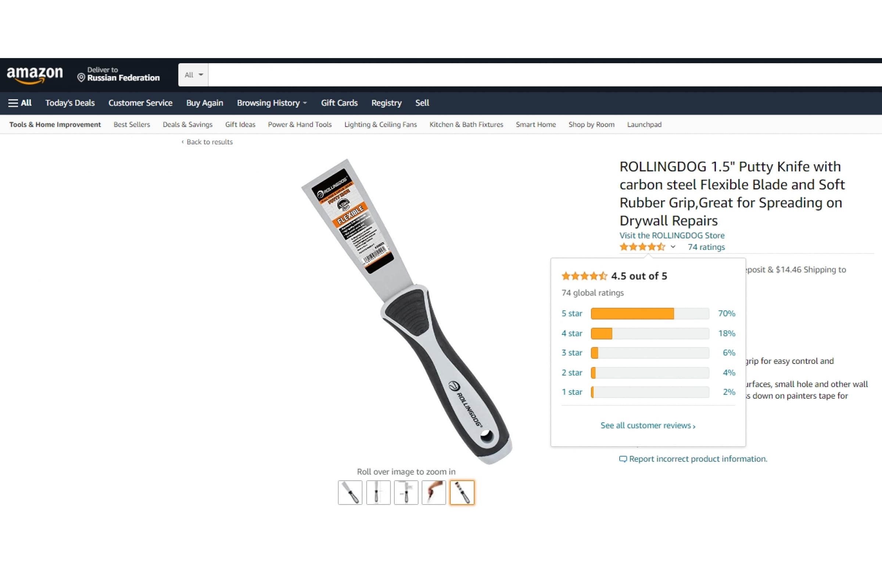This screenshot has height=588, width=882.
Task: Click in the Amazon search field
Action: [x=545, y=75]
